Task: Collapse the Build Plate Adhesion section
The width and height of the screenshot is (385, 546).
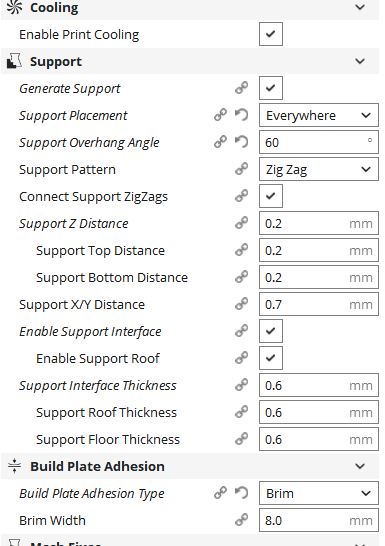Action: [x=360, y=466]
